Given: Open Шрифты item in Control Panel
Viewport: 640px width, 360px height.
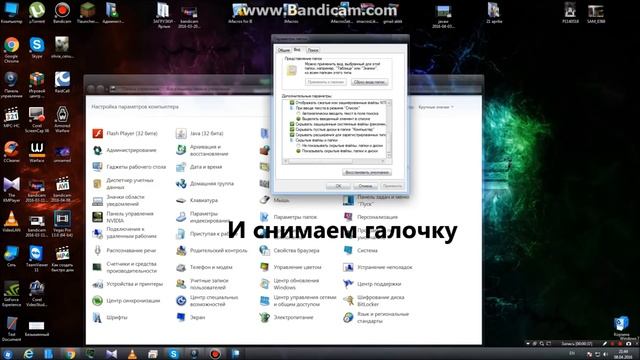Looking at the screenshot, I should point(110,318).
